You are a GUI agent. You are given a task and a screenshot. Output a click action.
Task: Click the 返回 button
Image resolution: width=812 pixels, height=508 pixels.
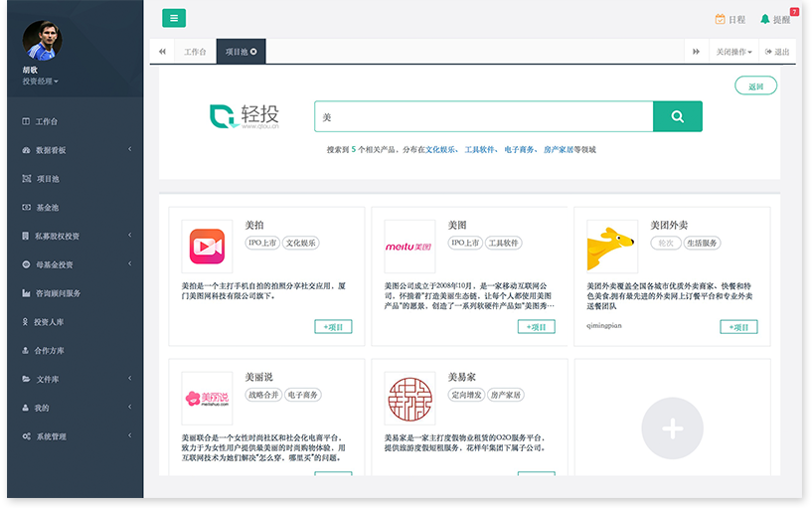click(x=755, y=85)
